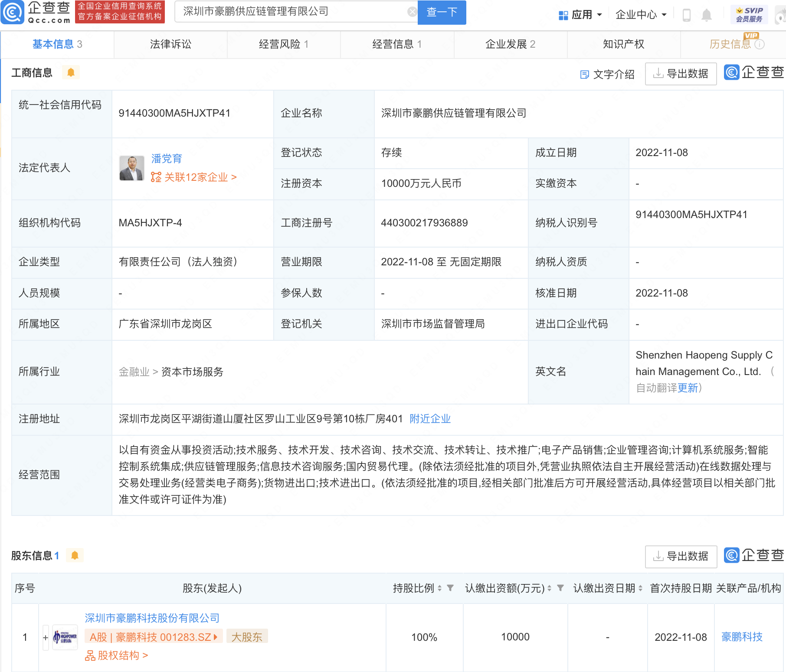Click the bell alert icon beside 工商信息
The height and width of the screenshot is (672, 786).
tap(71, 72)
